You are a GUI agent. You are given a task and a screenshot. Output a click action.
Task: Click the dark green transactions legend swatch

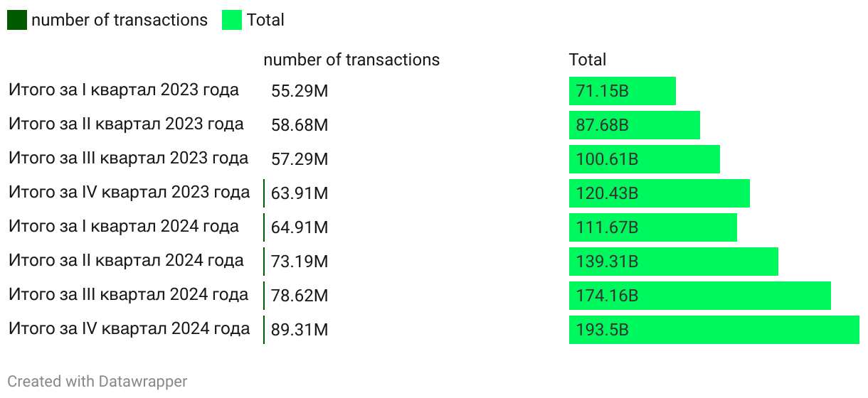click(17, 20)
